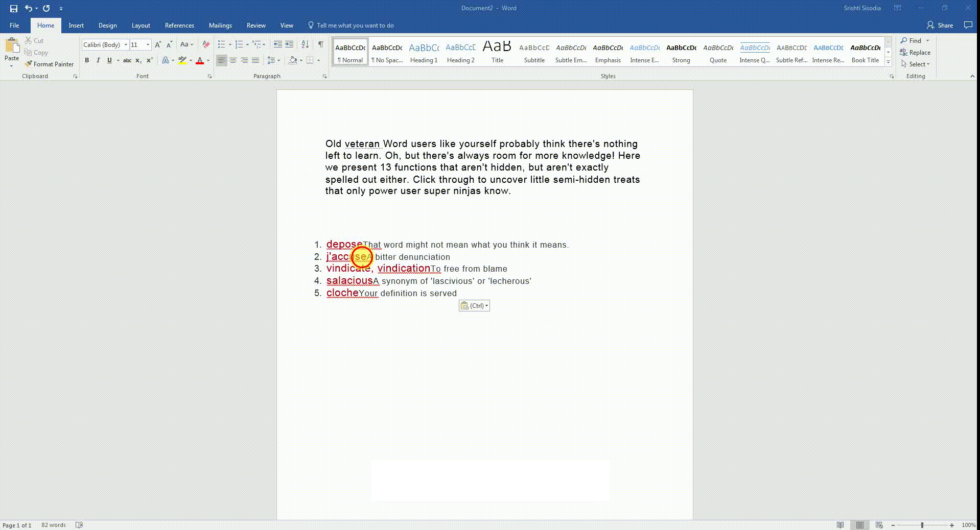Open the Font dialog launcher
This screenshot has width=980, height=530.
[x=209, y=77]
